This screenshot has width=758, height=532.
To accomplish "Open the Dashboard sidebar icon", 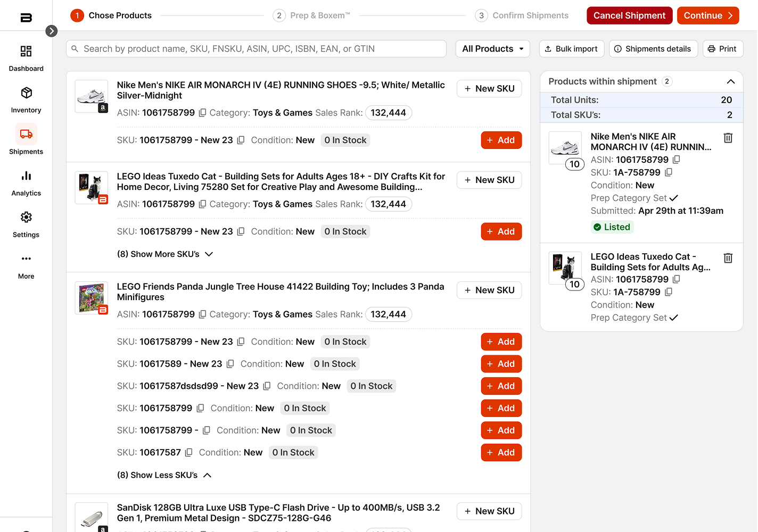I will (26, 51).
